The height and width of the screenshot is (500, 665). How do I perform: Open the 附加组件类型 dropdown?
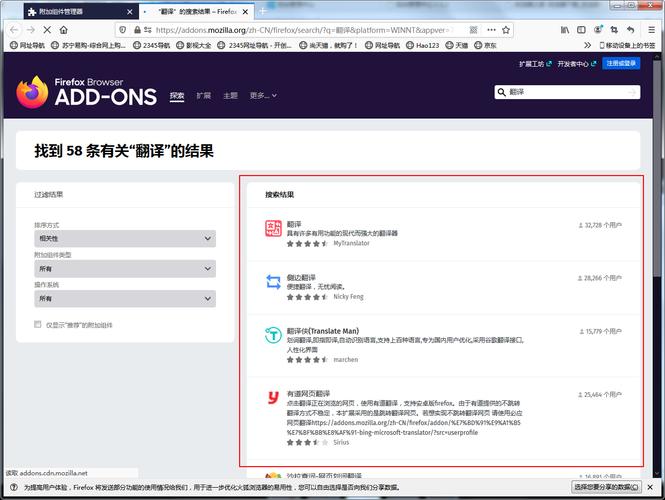(125, 269)
